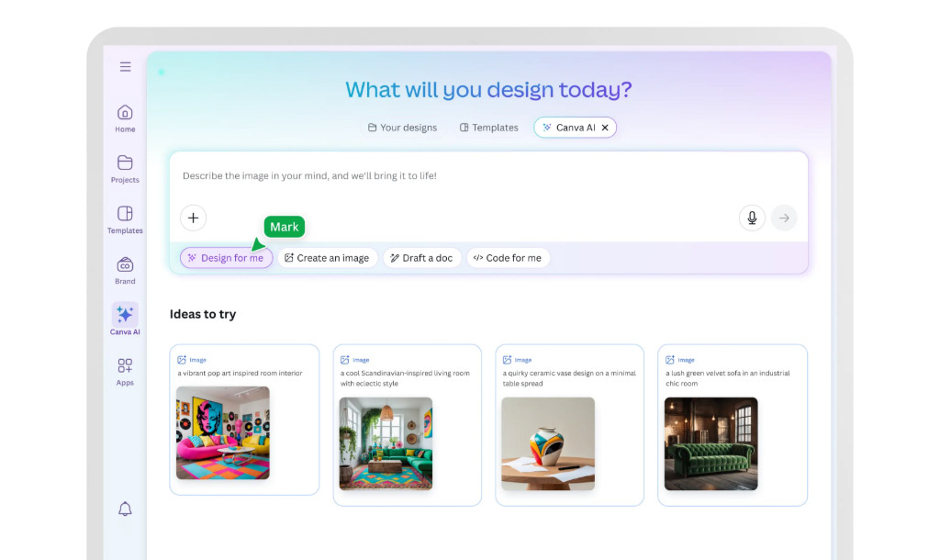Choose Draft a doc option

point(422,258)
